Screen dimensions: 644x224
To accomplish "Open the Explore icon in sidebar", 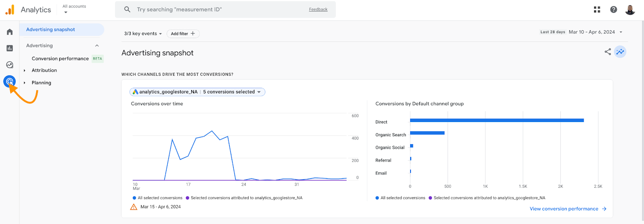I will pyautogui.click(x=10, y=65).
